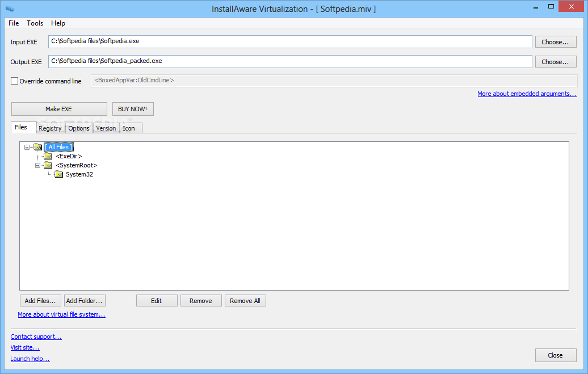
Task: Open the File menu
Action: 14,23
